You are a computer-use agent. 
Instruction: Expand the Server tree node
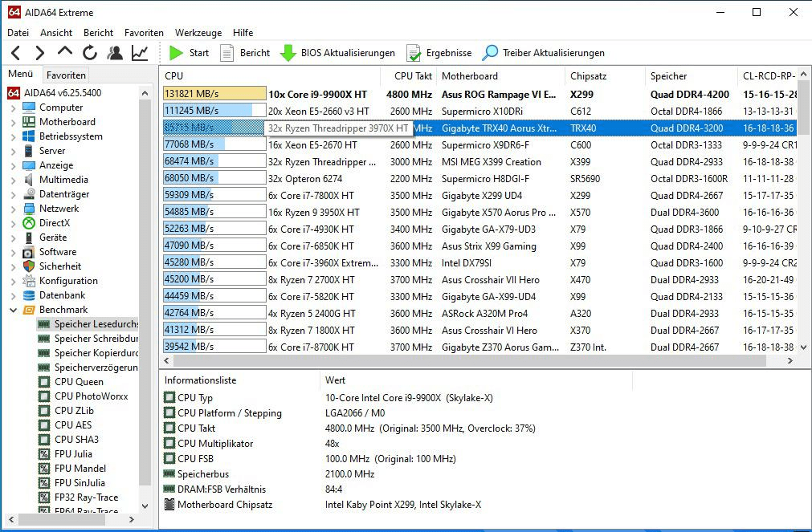coord(14,151)
